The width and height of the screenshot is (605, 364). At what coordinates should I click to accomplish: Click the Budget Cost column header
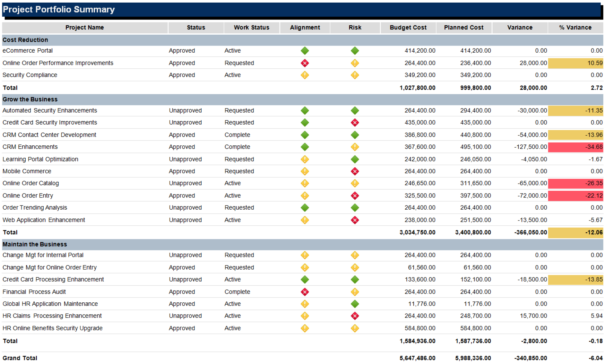coord(408,28)
